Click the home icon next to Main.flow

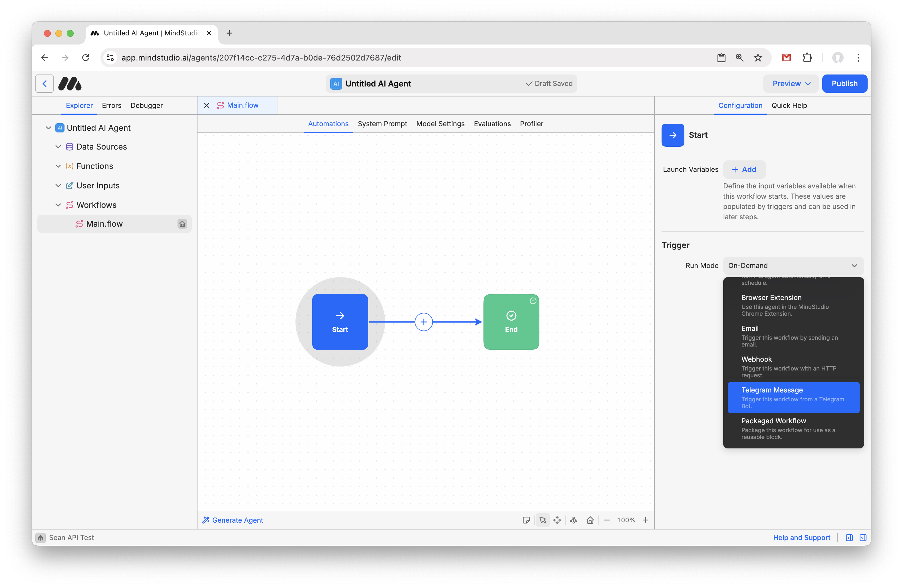click(x=182, y=224)
